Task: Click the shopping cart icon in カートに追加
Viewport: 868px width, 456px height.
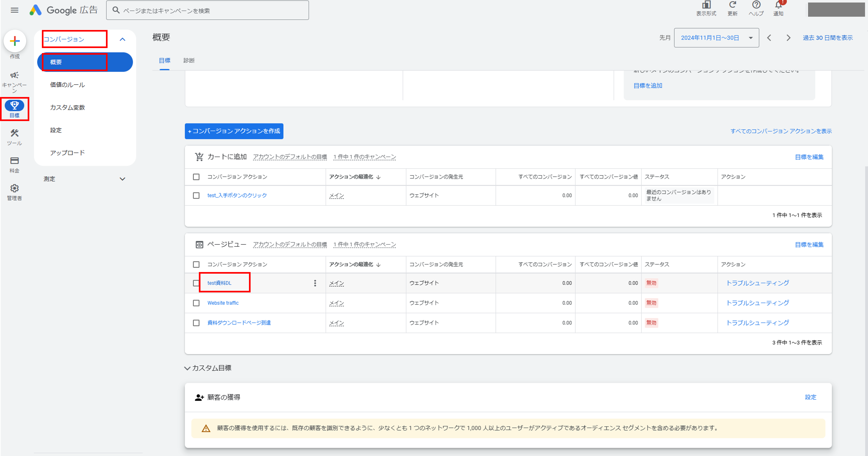Action: (199, 157)
